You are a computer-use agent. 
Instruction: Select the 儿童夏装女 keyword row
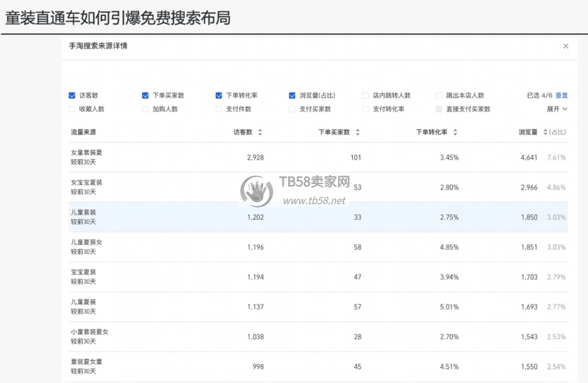click(x=318, y=247)
